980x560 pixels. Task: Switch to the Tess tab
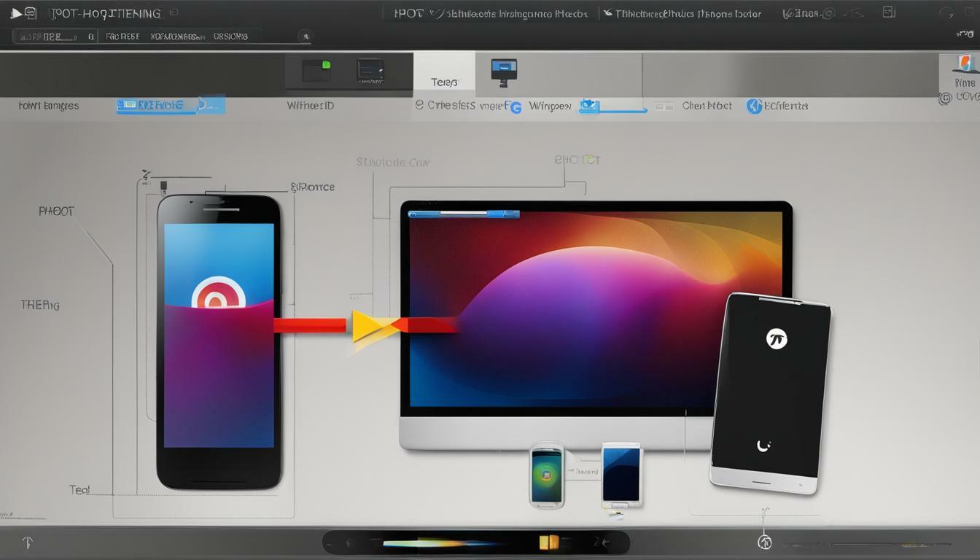[x=443, y=82]
